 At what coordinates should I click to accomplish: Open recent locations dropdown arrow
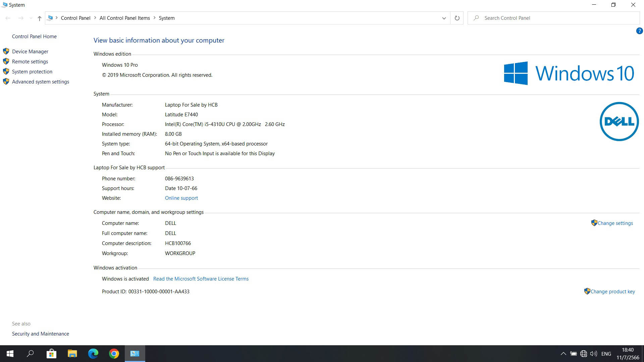[31, 18]
